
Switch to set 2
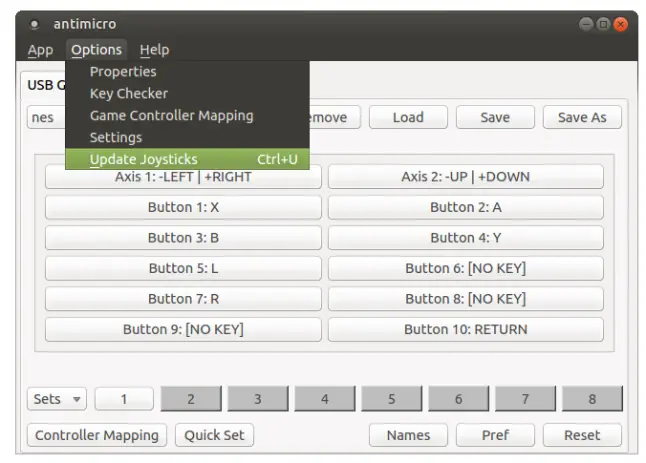tap(191, 399)
